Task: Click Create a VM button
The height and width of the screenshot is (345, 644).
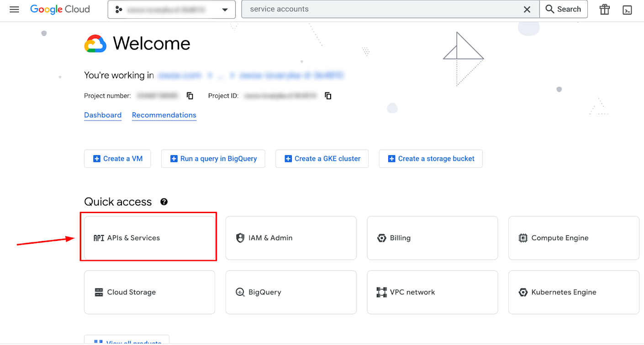Action: (117, 159)
